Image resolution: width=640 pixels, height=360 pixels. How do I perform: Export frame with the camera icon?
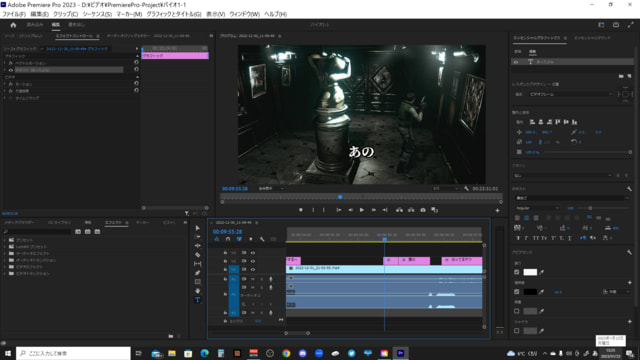(423, 210)
